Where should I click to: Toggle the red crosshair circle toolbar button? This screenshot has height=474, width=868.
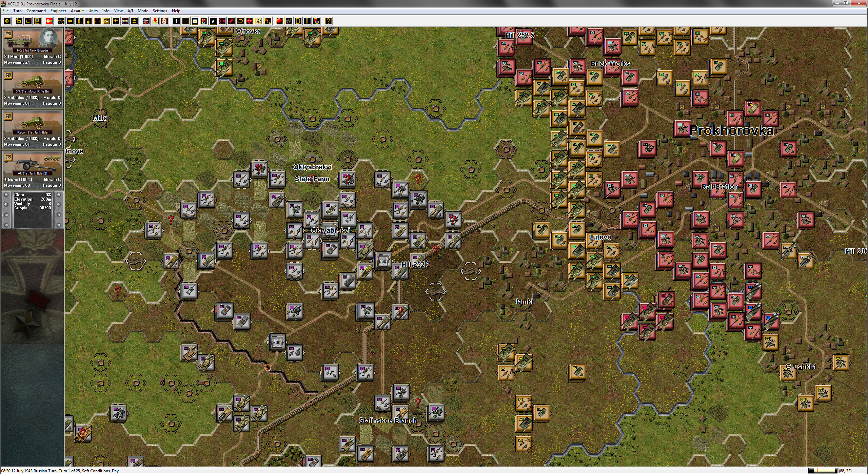(222, 21)
